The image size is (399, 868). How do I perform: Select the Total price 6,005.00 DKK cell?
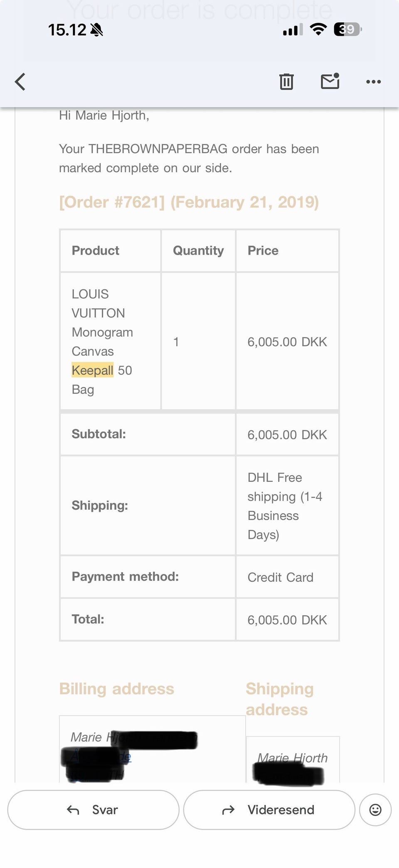(287, 620)
